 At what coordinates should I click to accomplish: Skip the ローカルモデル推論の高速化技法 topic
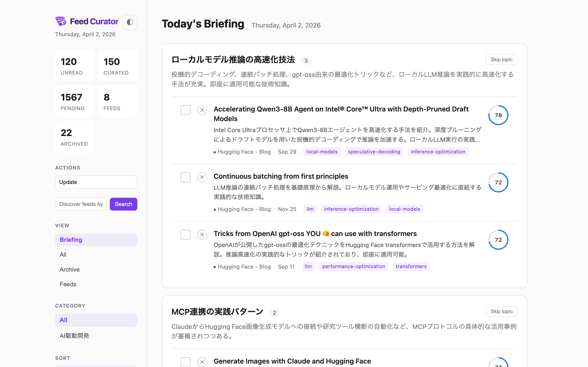click(x=501, y=59)
